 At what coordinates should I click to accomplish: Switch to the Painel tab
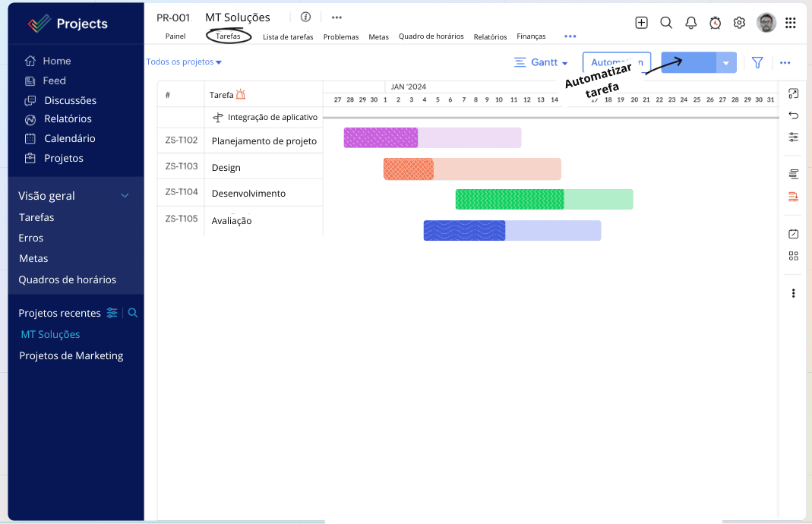[175, 36]
